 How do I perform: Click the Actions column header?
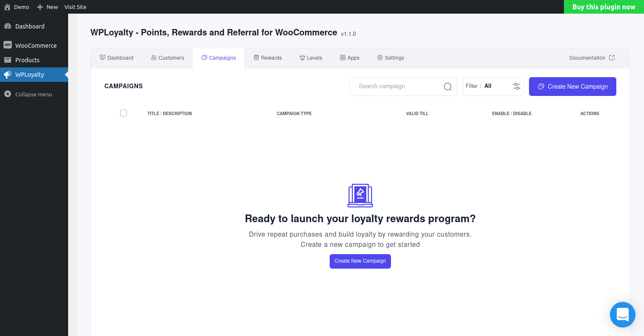590,113
